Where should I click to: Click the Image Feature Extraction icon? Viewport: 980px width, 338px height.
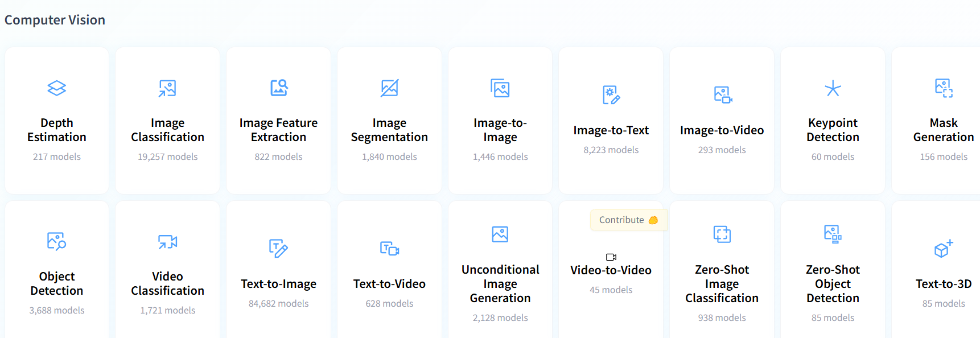[x=278, y=88]
